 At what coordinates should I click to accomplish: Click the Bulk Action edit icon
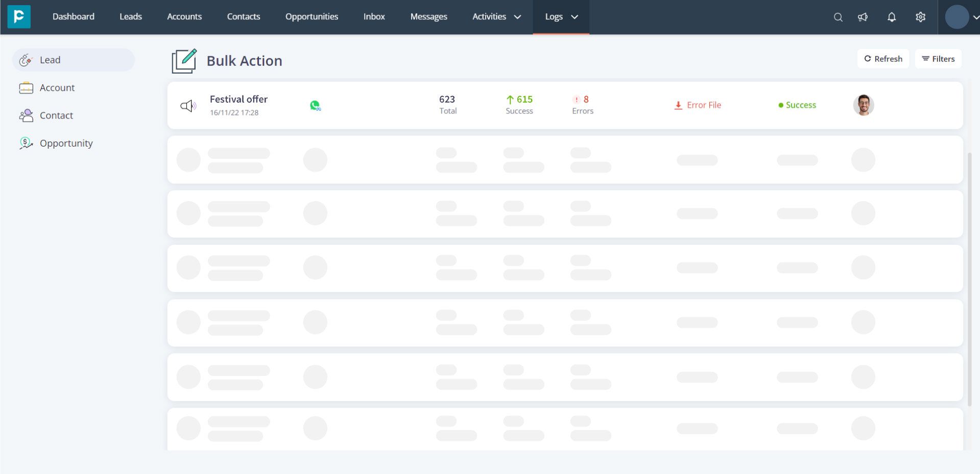pyautogui.click(x=184, y=61)
